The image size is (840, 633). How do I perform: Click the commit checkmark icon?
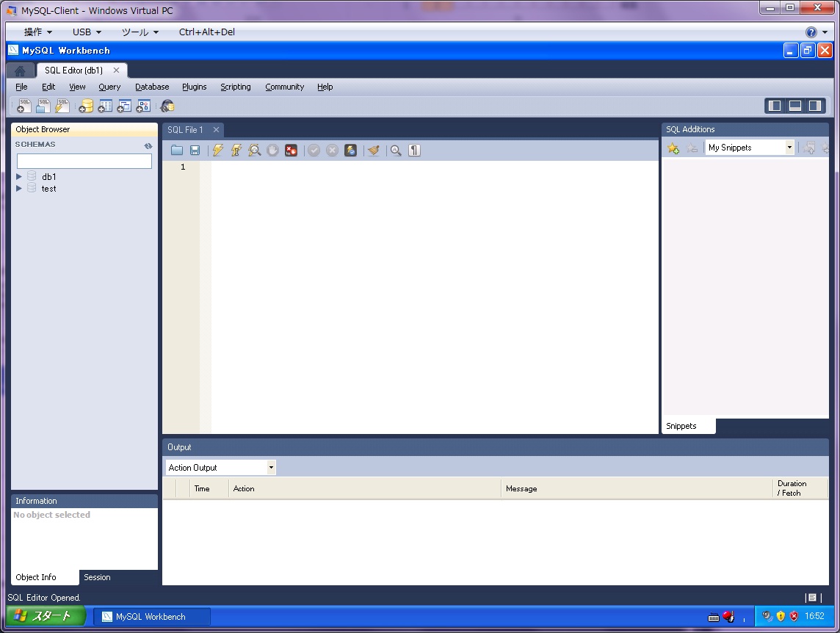[x=314, y=150]
